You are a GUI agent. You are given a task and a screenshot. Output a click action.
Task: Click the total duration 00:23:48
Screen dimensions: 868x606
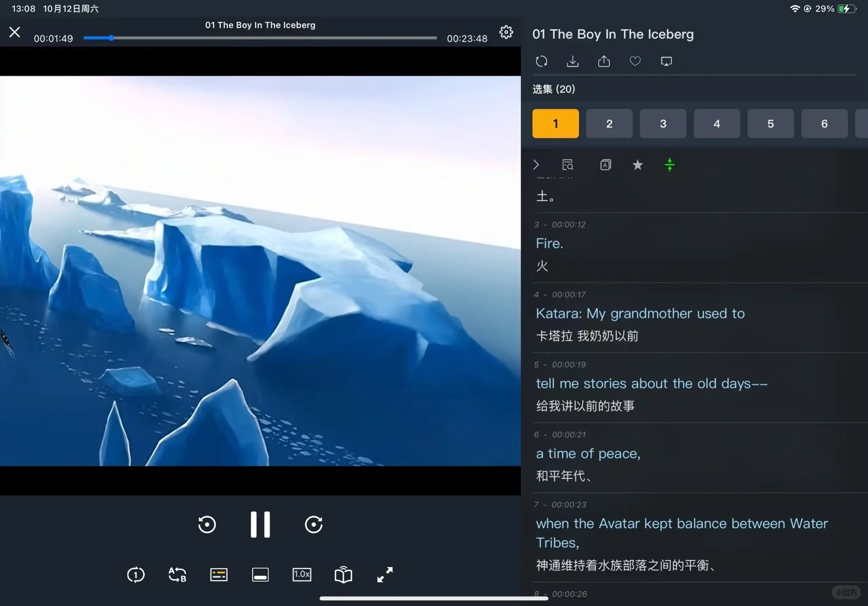pos(467,39)
